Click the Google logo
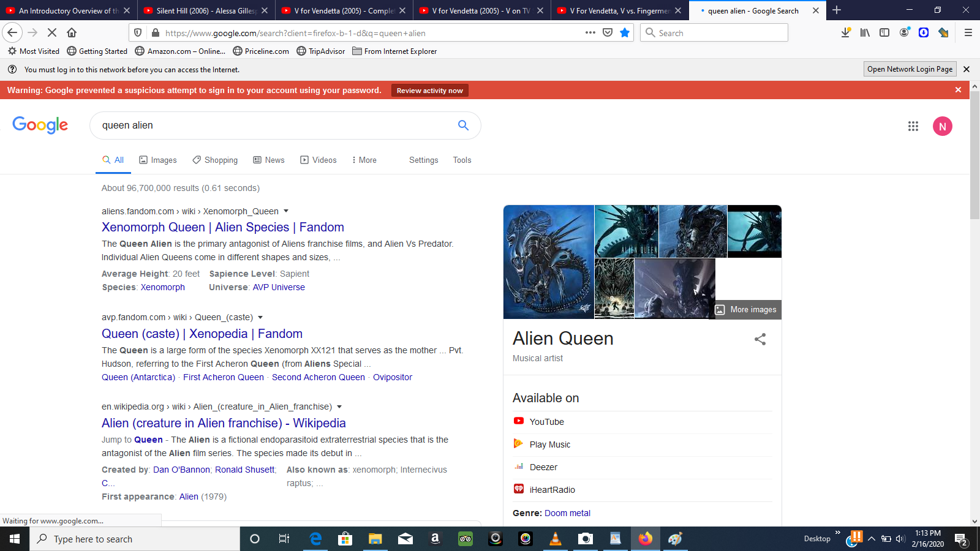Image resolution: width=980 pixels, height=551 pixels. pos(40,125)
